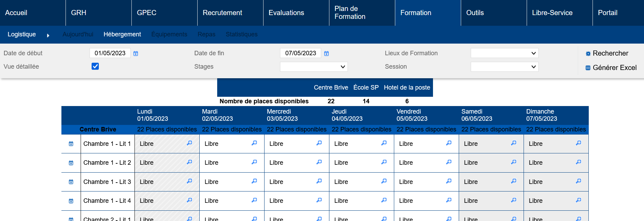The image size is (644, 221).
Task: Expand the Session dropdown
Action: pos(504,67)
